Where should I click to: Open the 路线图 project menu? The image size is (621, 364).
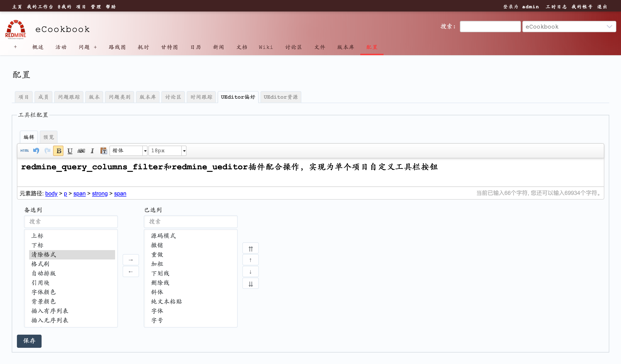pyautogui.click(x=117, y=47)
